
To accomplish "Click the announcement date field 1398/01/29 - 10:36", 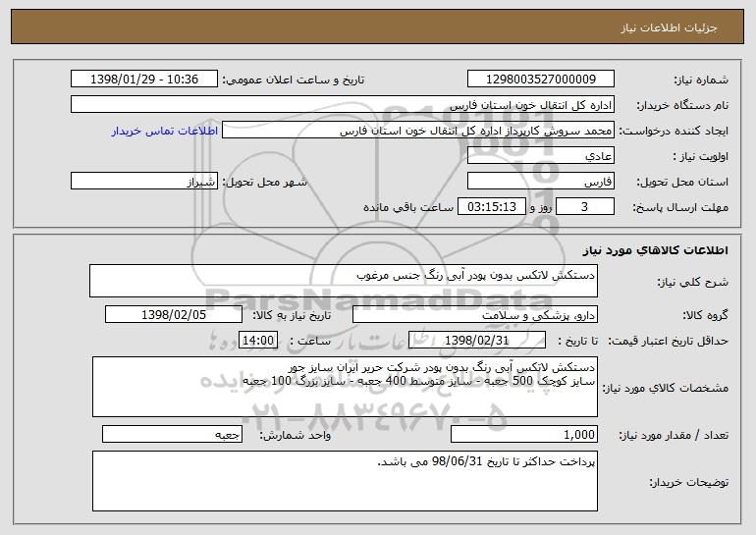I will 144,80.
